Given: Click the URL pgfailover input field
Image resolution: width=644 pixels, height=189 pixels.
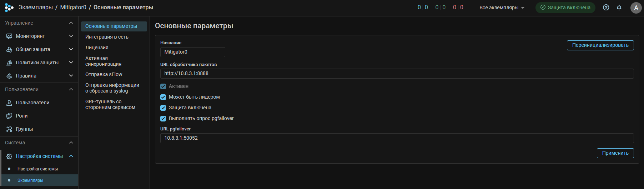Looking at the screenshot, I should (x=397, y=138).
